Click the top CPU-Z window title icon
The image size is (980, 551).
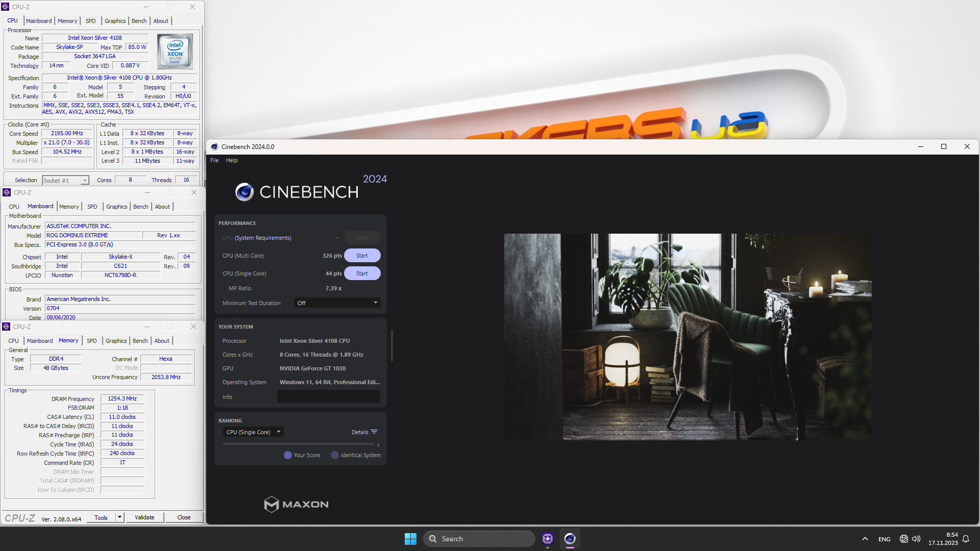pos(6,7)
